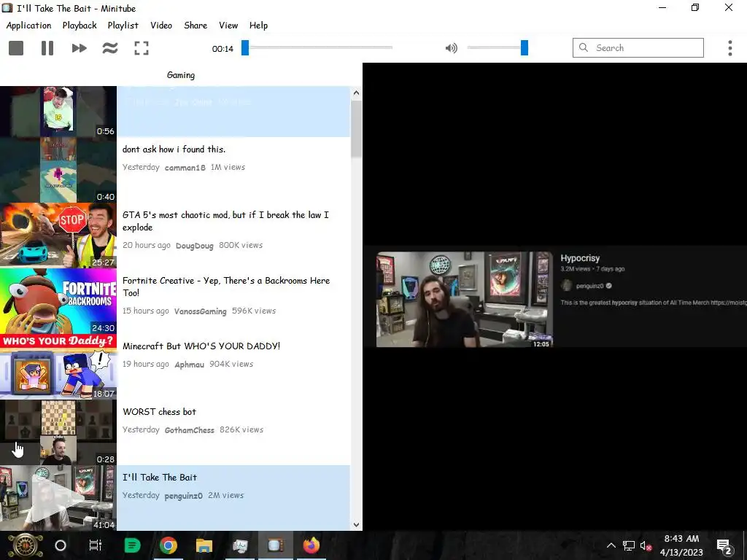Click the 'Hypocrisy' title in the player

click(580, 258)
